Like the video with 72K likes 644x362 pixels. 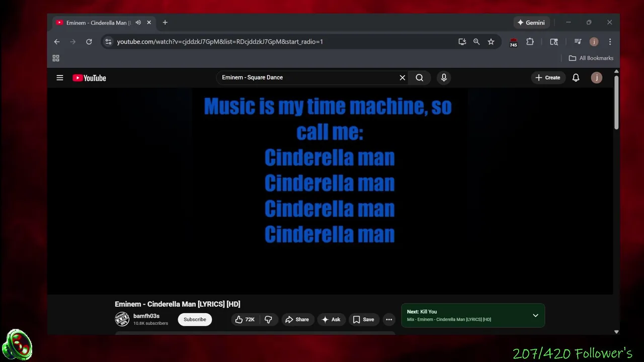point(245,319)
